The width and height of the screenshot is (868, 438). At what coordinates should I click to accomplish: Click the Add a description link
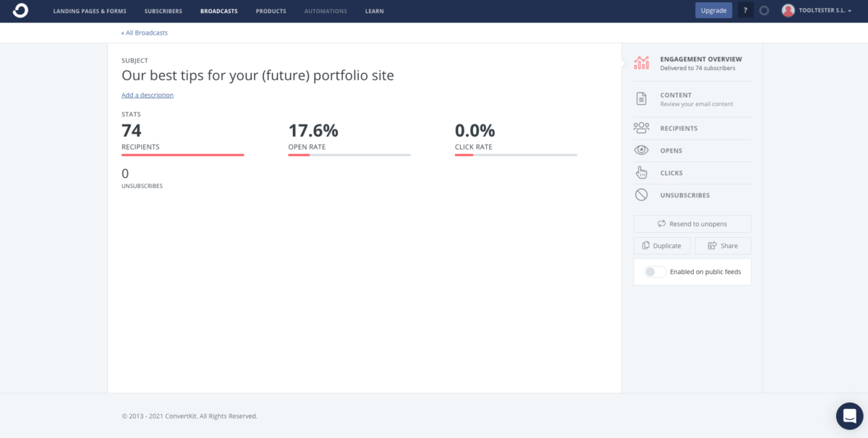[147, 95]
